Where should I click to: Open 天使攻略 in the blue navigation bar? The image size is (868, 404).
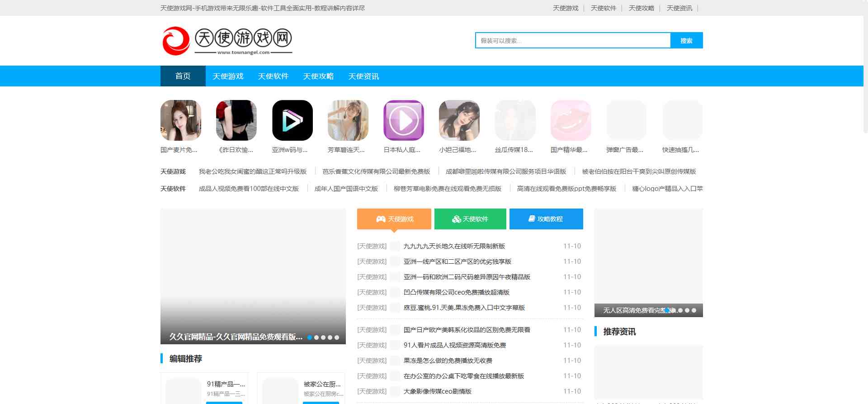[318, 76]
